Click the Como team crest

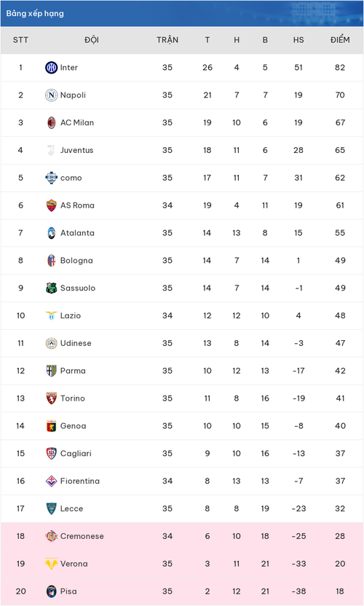click(x=52, y=178)
